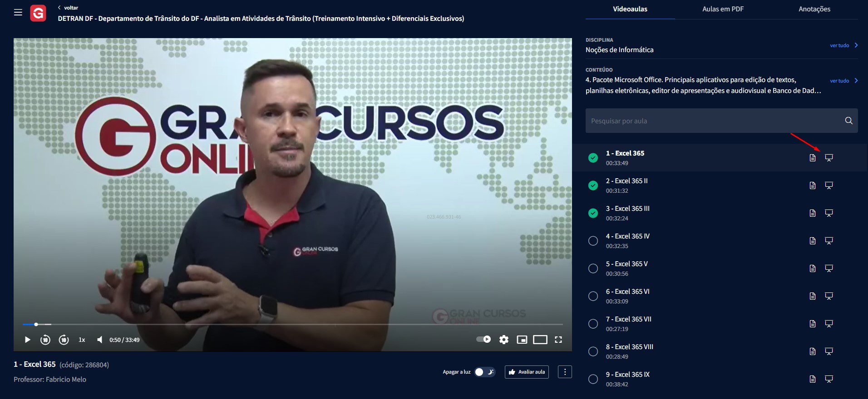The width and height of the screenshot is (868, 399).
Task: Click the search magnifier icon
Action: [848, 121]
